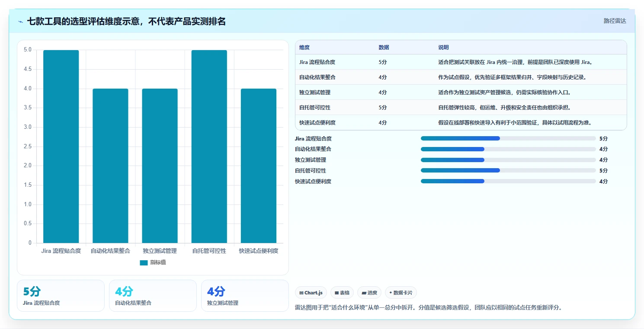
Task: Click the Jira 流程贴合度 progress bar
Action: [508, 138]
